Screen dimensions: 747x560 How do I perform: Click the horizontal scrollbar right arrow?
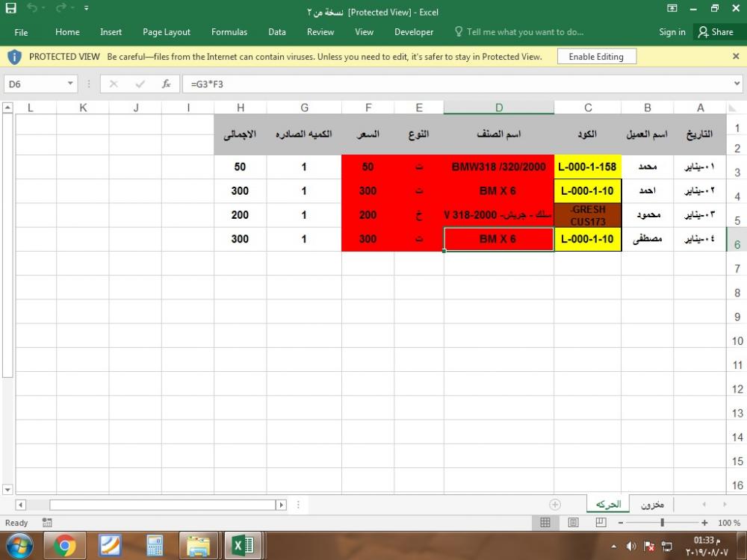(x=281, y=504)
